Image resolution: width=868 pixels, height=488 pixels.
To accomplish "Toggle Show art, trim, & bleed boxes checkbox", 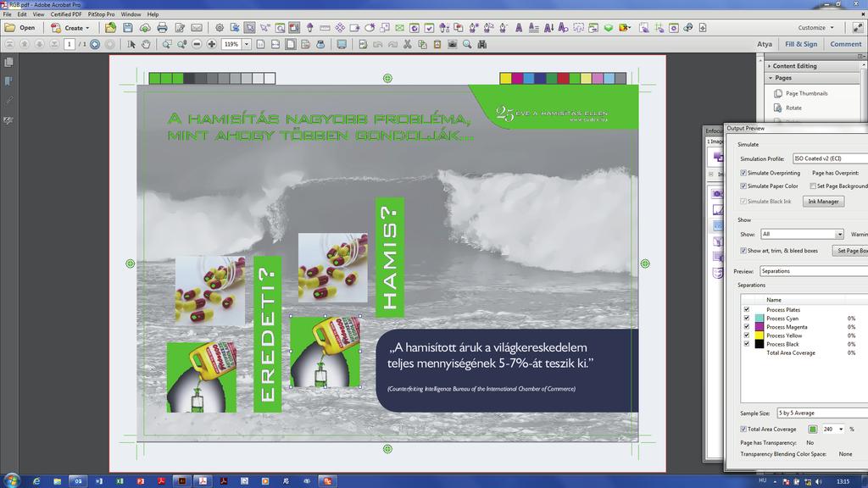I will pos(743,251).
